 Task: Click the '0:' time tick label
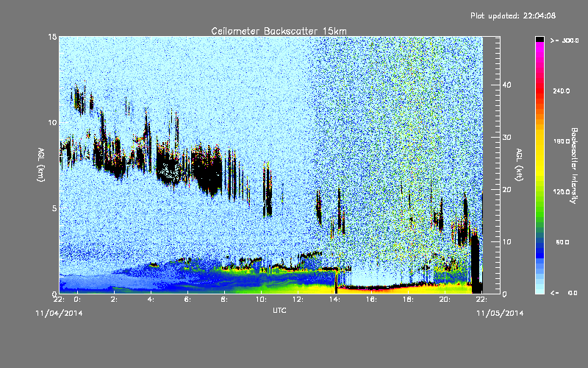click(x=77, y=300)
